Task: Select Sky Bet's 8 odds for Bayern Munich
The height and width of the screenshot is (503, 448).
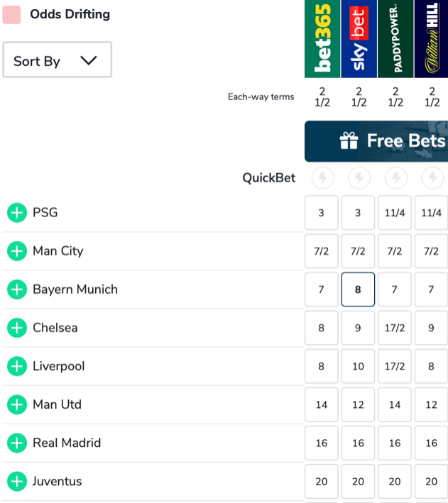Action: coord(359,289)
